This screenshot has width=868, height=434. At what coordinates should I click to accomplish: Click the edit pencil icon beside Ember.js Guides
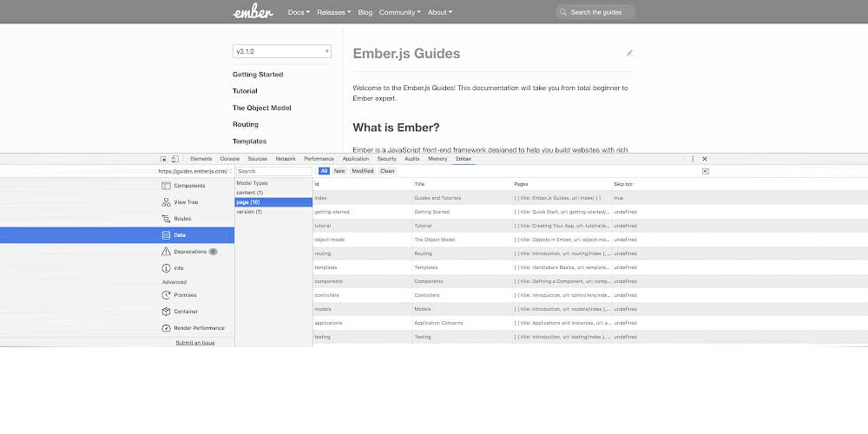[x=629, y=53]
